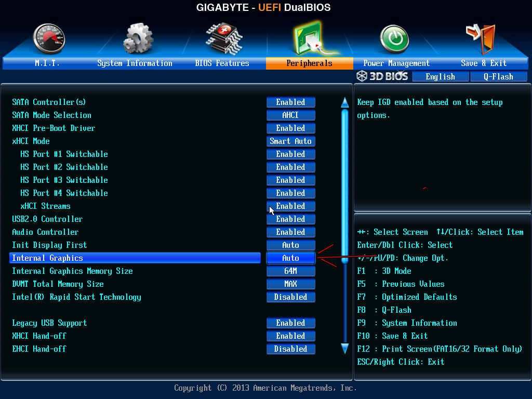Select the xHCI Mode label
Screen dimensions: 532x399
(x=31, y=141)
